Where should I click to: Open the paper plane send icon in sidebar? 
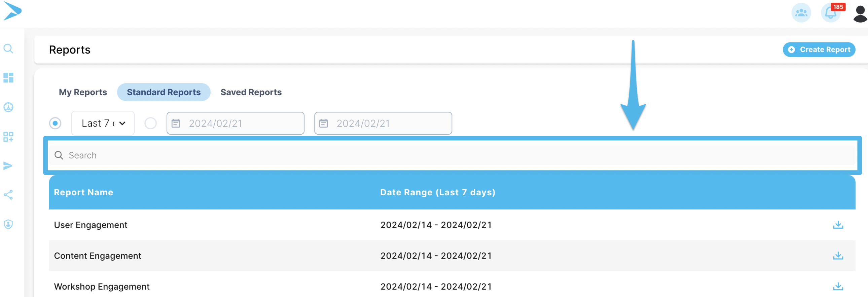click(8, 166)
